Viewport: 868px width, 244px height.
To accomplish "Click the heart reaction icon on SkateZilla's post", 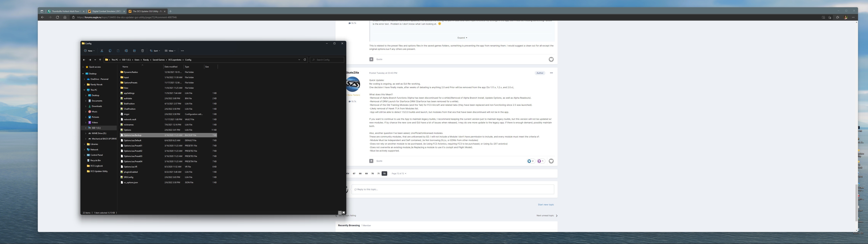I will coord(551,161).
